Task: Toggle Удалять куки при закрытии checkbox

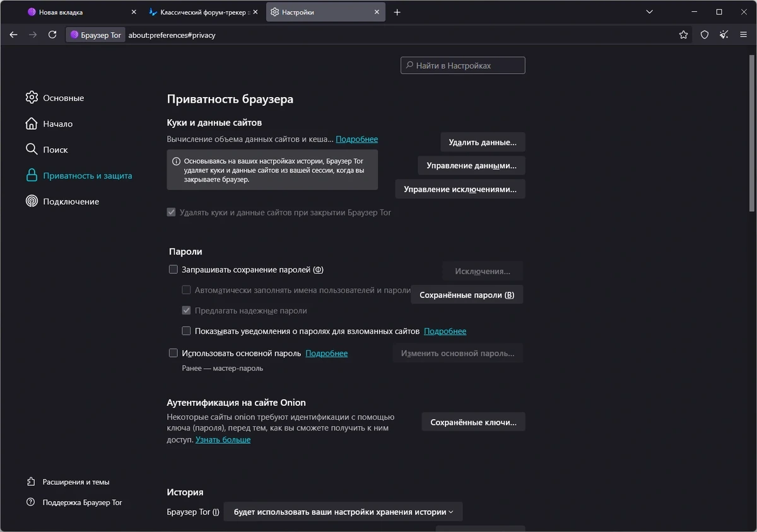Action: (171, 212)
